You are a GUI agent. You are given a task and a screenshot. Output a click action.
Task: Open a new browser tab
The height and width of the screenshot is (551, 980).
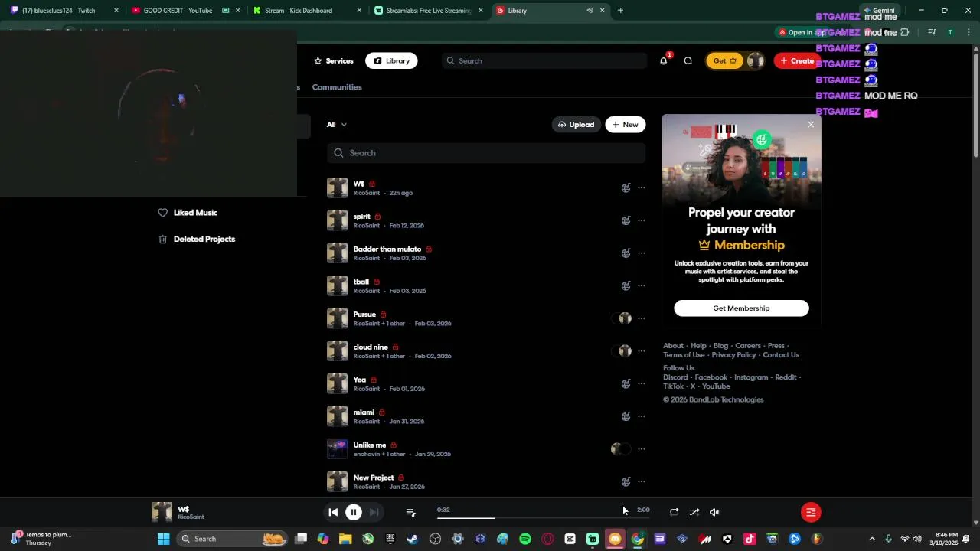pos(620,11)
